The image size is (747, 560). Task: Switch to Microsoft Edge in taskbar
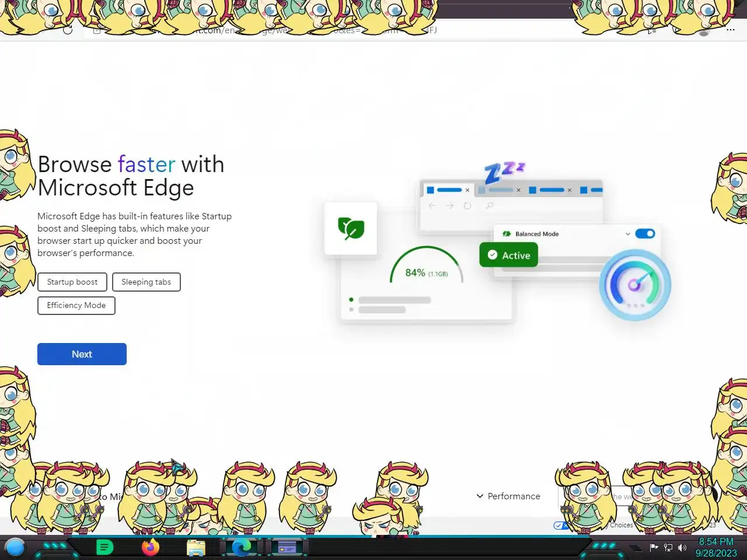click(241, 547)
